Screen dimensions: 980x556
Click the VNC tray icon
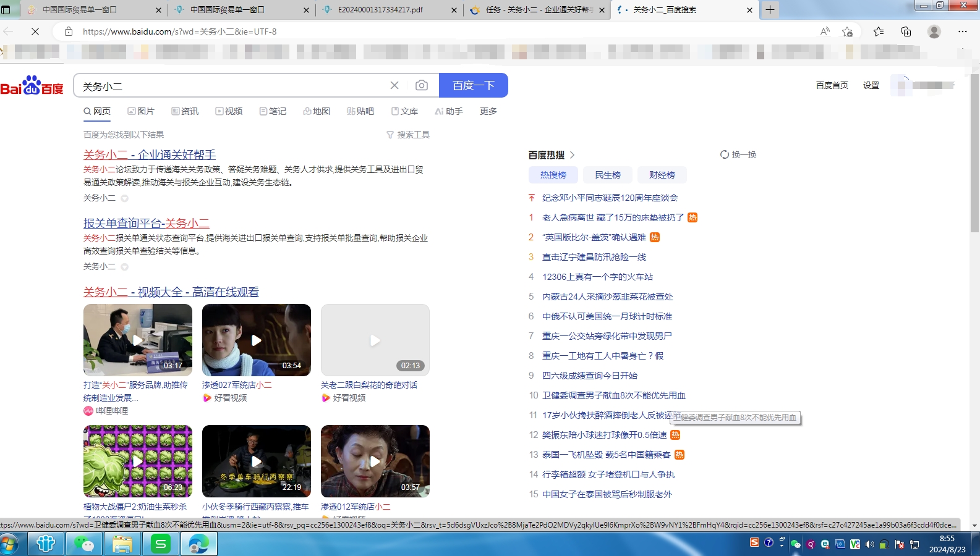coord(855,544)
